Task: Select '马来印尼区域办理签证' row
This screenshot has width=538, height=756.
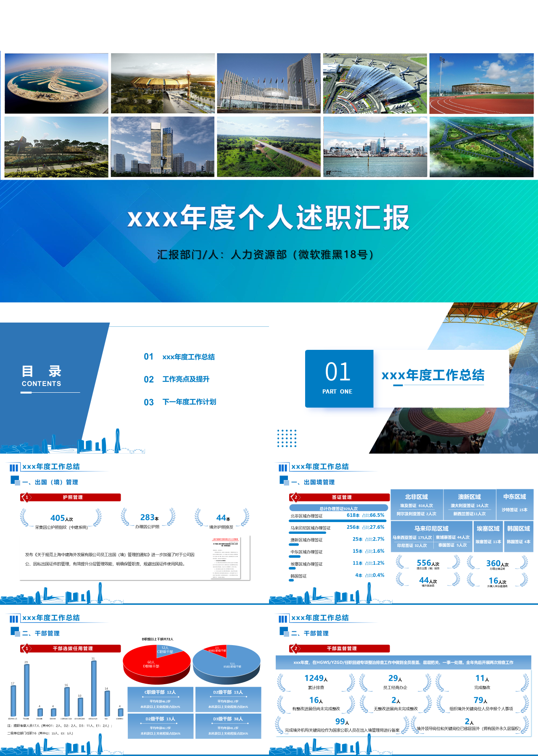Action: coord(338,528)
